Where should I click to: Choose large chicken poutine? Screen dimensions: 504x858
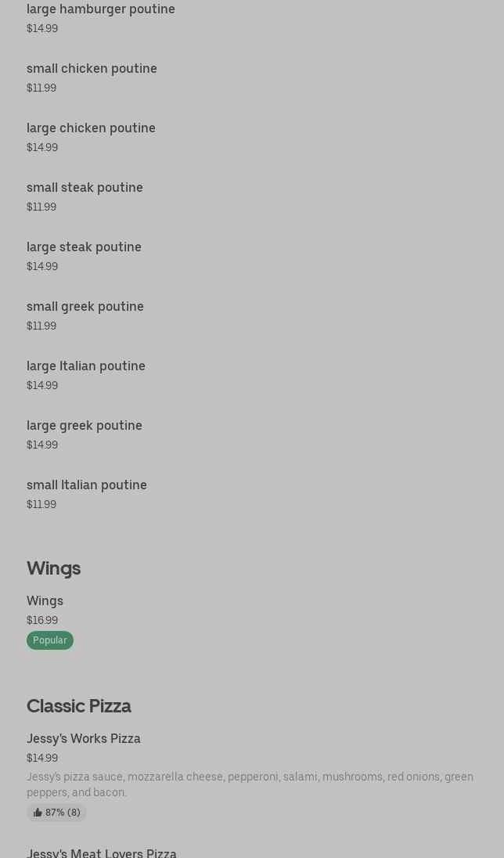click(x=91, y=128)
